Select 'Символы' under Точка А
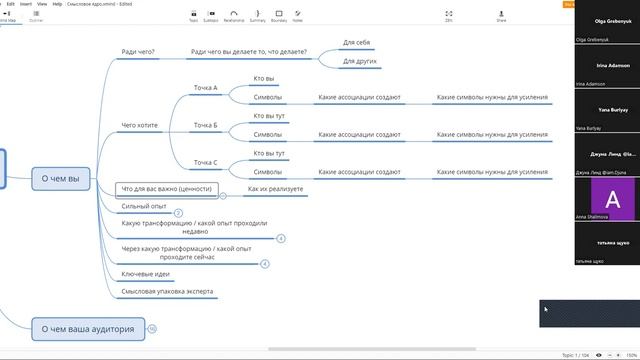This screenshot has height=360, width=640. [267, 97]
